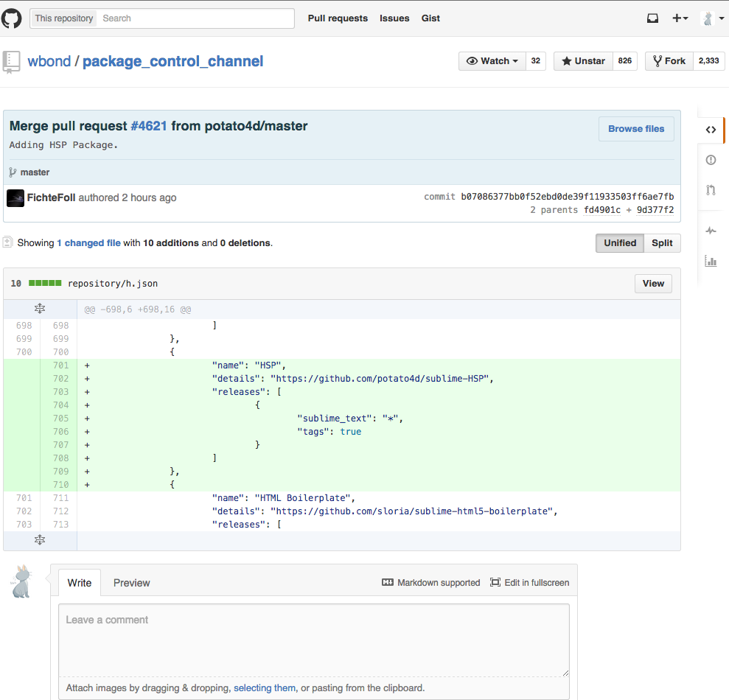Open the 826 stargazers count
The width and height of the screenshot is (729, 700).
[625, 61]
